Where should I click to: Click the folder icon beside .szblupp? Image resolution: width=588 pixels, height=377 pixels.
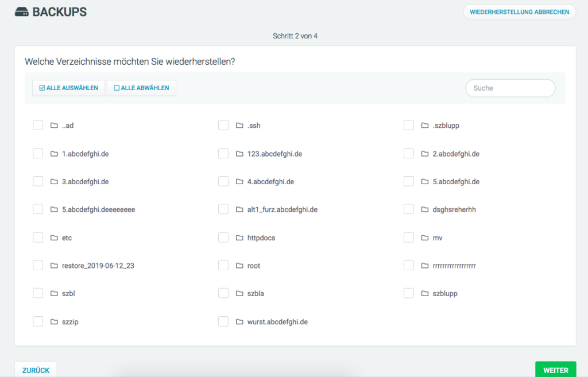point(424,125)
